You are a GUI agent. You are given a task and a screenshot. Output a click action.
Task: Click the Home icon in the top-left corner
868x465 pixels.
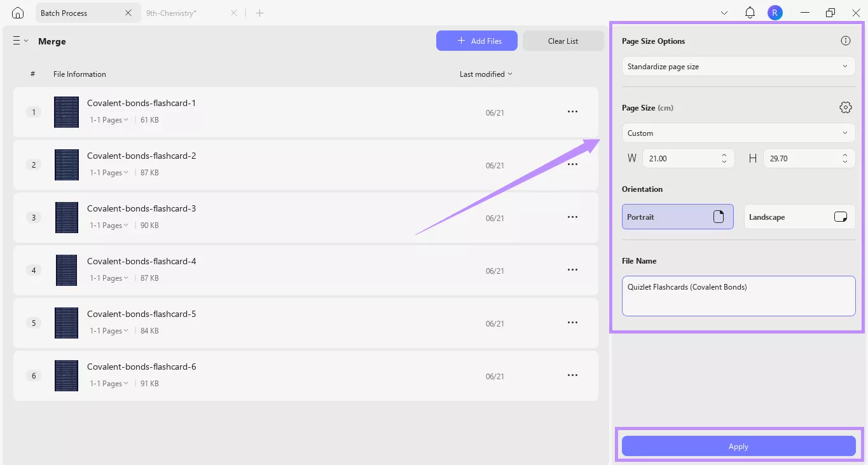pos(17,12)
